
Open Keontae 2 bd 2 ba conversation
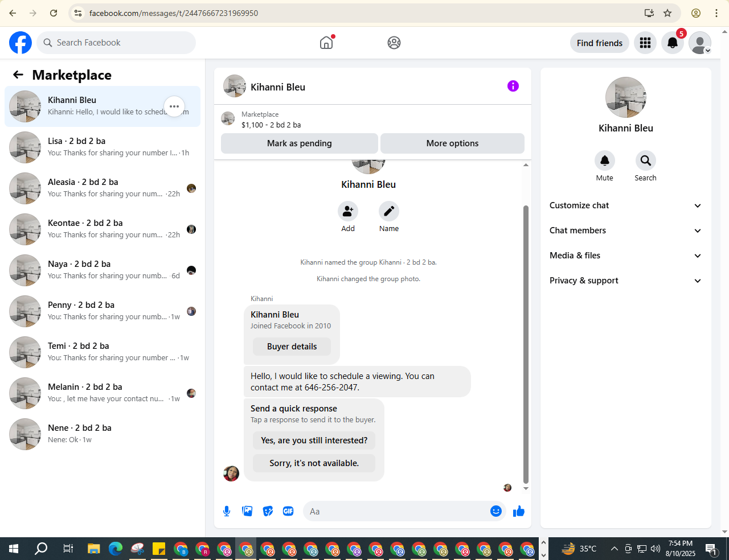click(x=103, y=229)
